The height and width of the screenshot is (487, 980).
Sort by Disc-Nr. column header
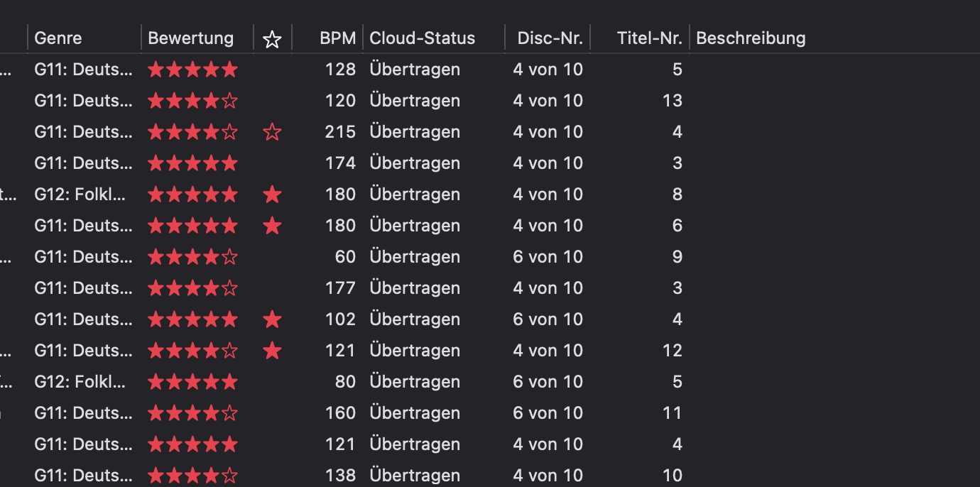pyautogui.click(x=550, y=38)
